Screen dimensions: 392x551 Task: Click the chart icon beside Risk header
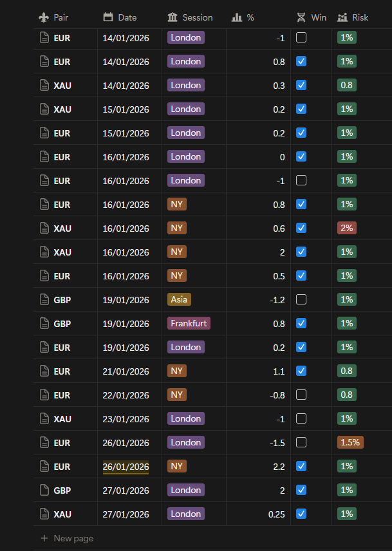[342, 17]
